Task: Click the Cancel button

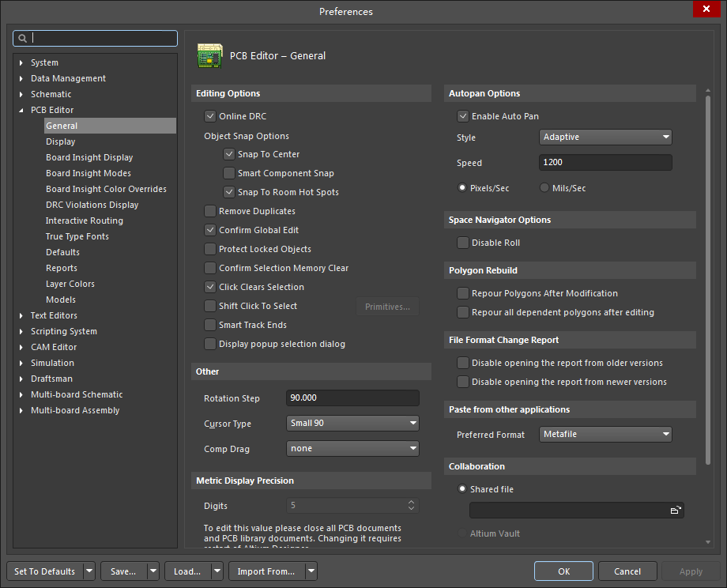Action: 627,571
